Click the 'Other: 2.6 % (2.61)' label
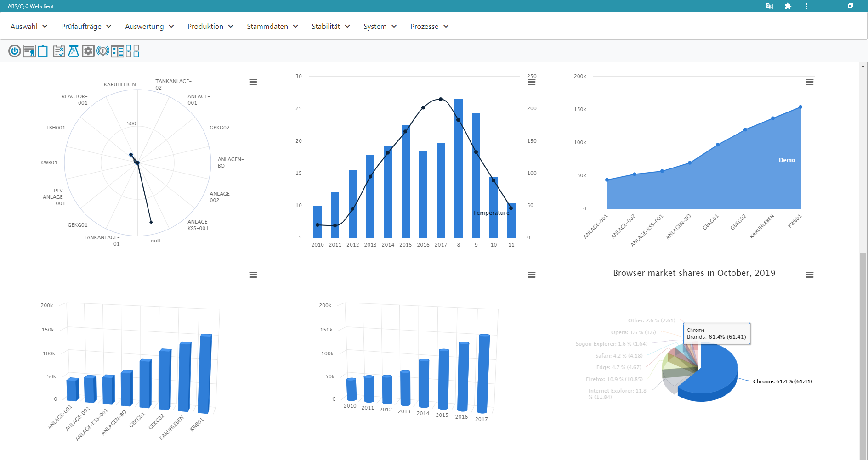 tap(652, 320)
